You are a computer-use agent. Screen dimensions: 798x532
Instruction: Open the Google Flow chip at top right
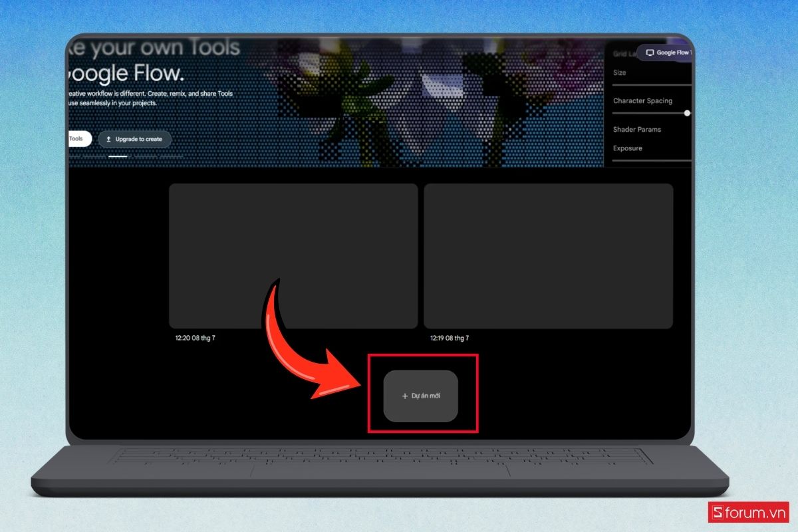(665, 53)
